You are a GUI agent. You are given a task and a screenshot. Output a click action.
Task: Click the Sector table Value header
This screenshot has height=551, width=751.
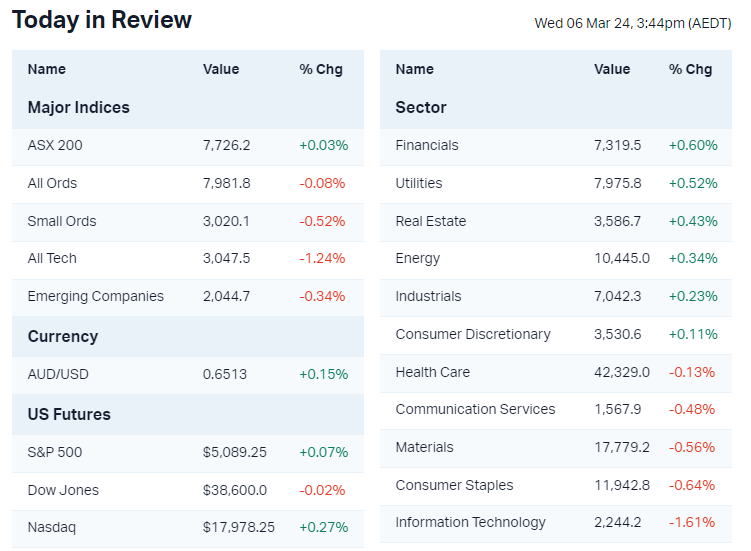(612, 69)
